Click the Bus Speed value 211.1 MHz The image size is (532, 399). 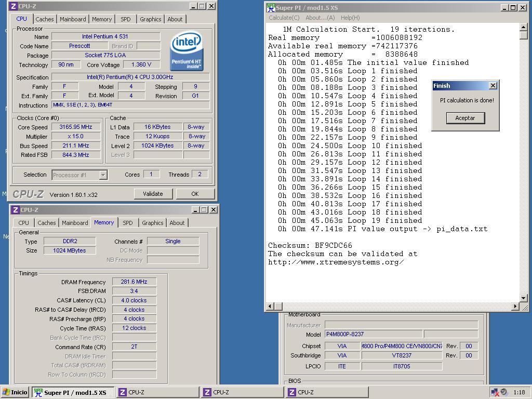[76, 145]
